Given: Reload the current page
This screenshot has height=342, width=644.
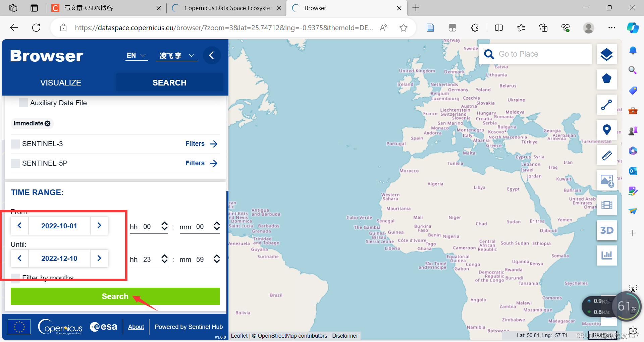Looking at the screenshot, I should click(x=36, y=28).
